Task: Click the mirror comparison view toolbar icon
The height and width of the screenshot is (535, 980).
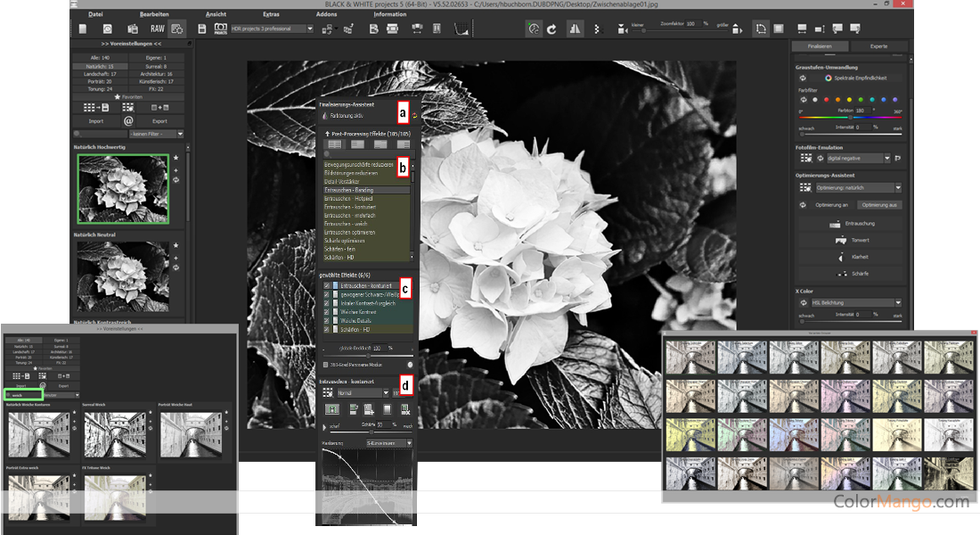Action: [575, 29]
